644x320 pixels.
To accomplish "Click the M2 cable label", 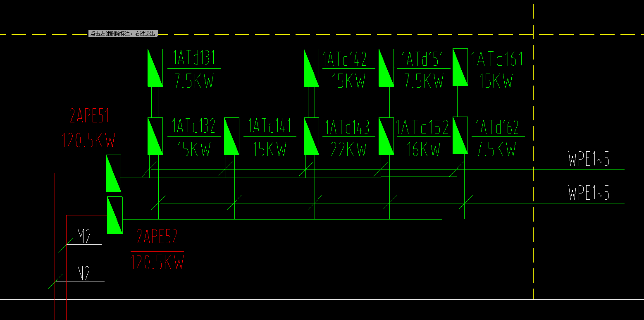I will click(x=84, y=236).
